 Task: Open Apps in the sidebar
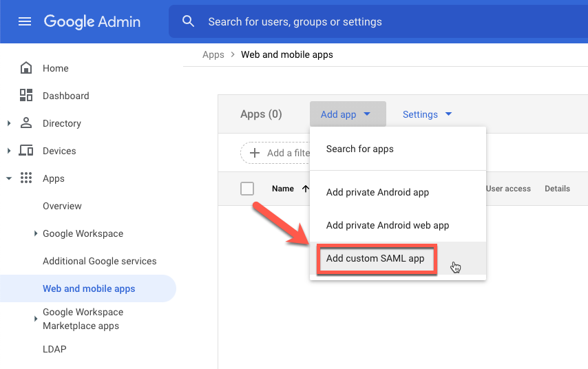click(54, 178)
